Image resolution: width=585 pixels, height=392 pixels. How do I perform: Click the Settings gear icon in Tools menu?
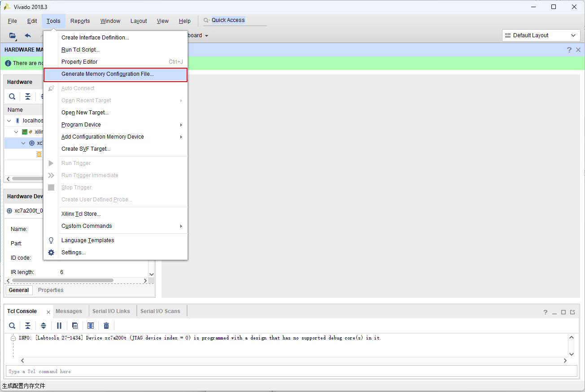(x=51, y=253)
